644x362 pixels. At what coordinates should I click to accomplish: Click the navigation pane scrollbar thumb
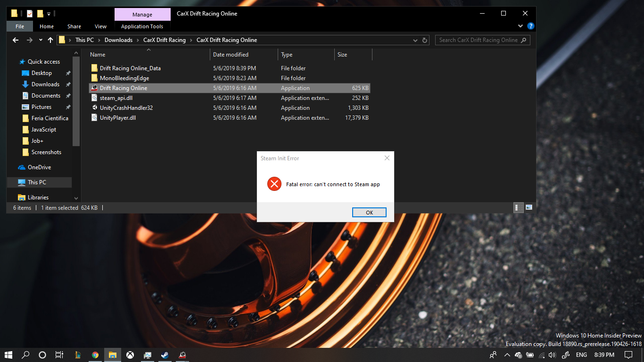pyautogui.click(x=76, y=102)
